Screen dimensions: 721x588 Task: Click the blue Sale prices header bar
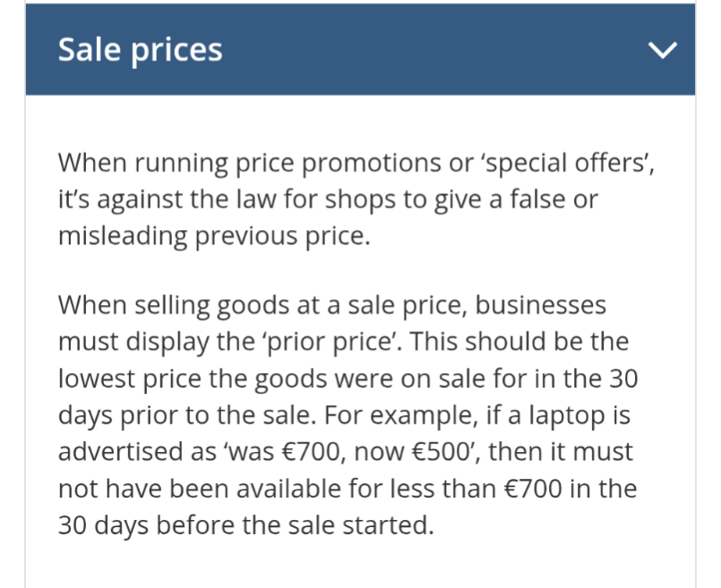point(403,50)
